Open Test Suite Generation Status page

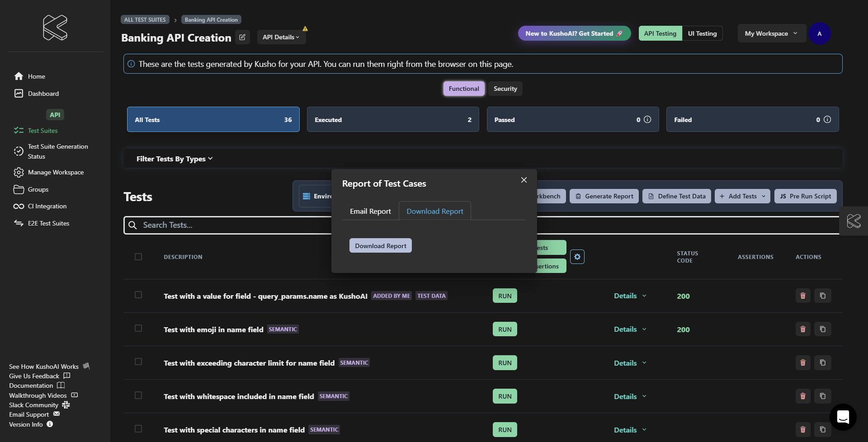click(51, 151)
